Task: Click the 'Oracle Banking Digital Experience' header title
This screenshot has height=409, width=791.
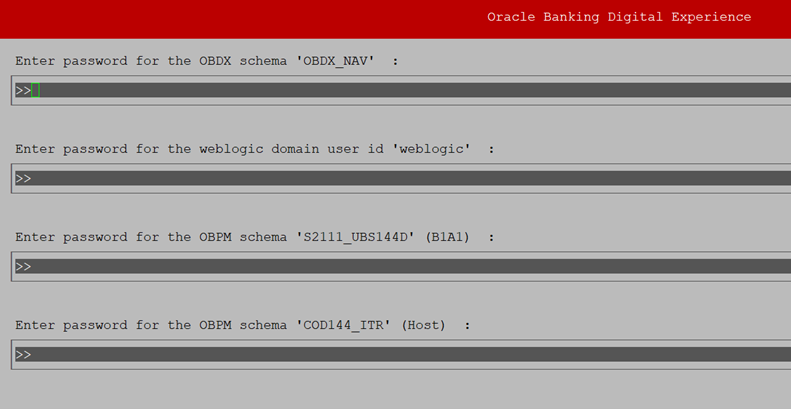Action: tap(619, 17)
